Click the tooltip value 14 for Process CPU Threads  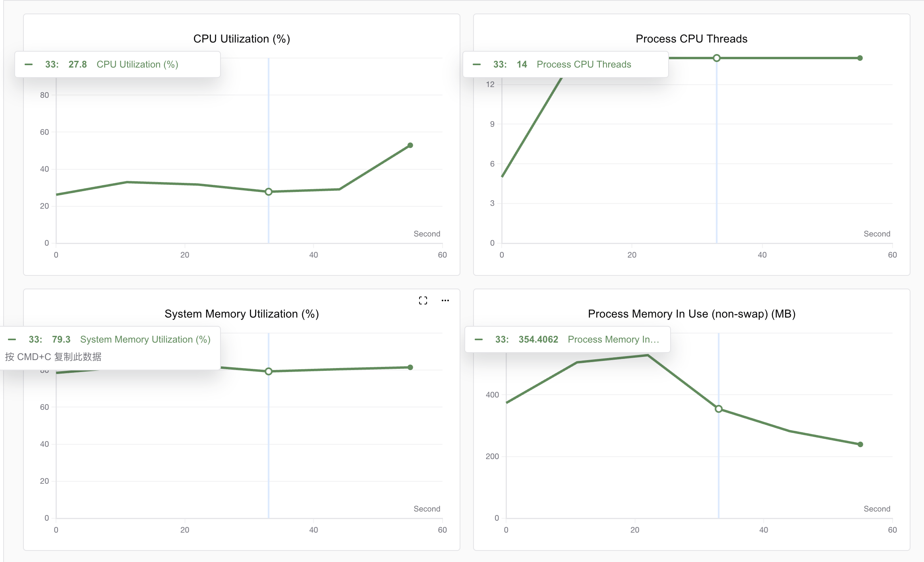tap(522, 64)
